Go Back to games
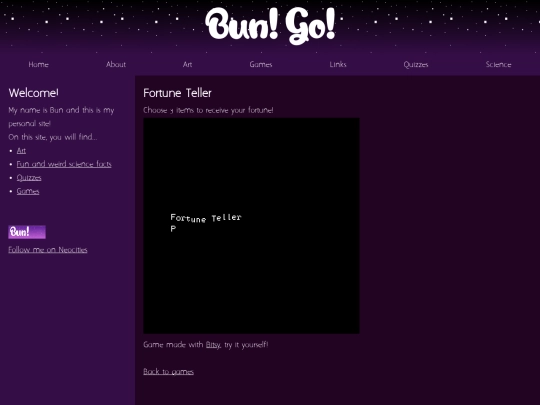The width and height of the screenshot is (540, 405). (x=168, y=372)
